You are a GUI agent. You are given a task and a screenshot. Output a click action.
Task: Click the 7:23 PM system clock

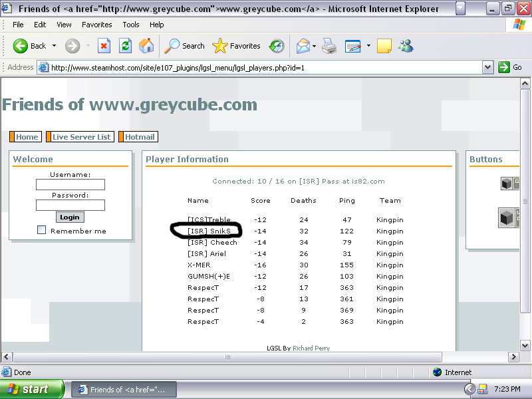click(x=507, y=389)
